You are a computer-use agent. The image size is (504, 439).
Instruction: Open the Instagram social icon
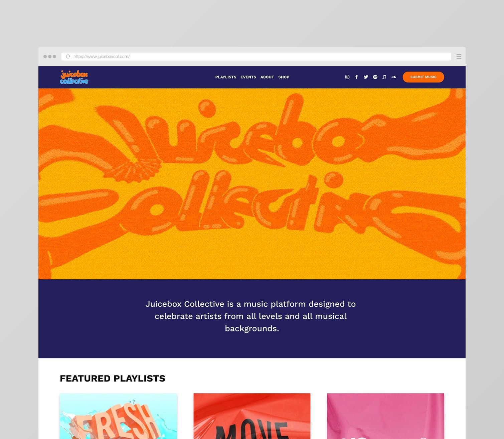[347, 77]
